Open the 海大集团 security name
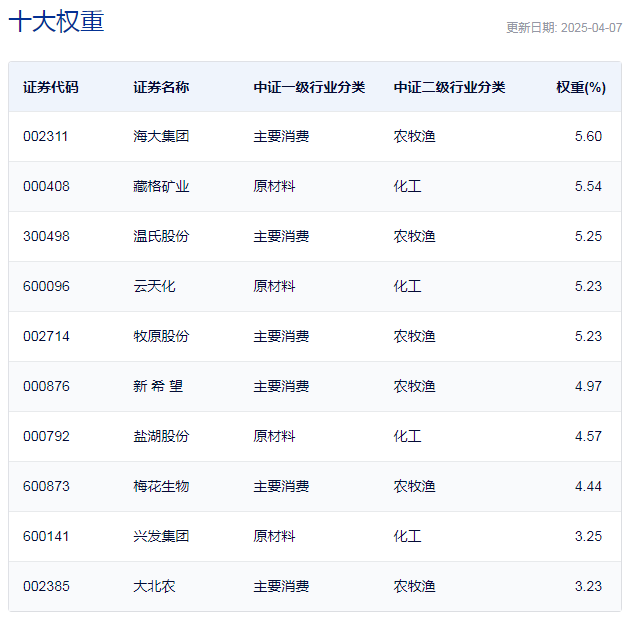 click(x=161, y=136)
